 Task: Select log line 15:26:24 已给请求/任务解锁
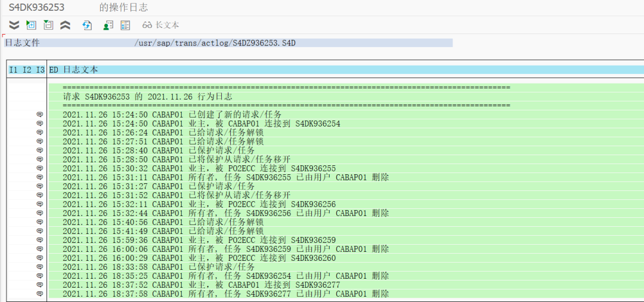pyautogui.click(x=163, y=132)
